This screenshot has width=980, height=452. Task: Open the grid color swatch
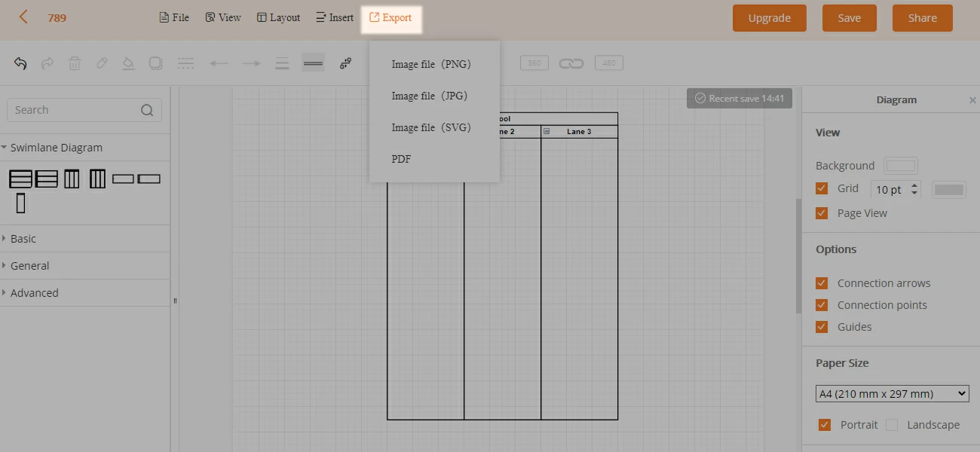click(x=949, y=190)
